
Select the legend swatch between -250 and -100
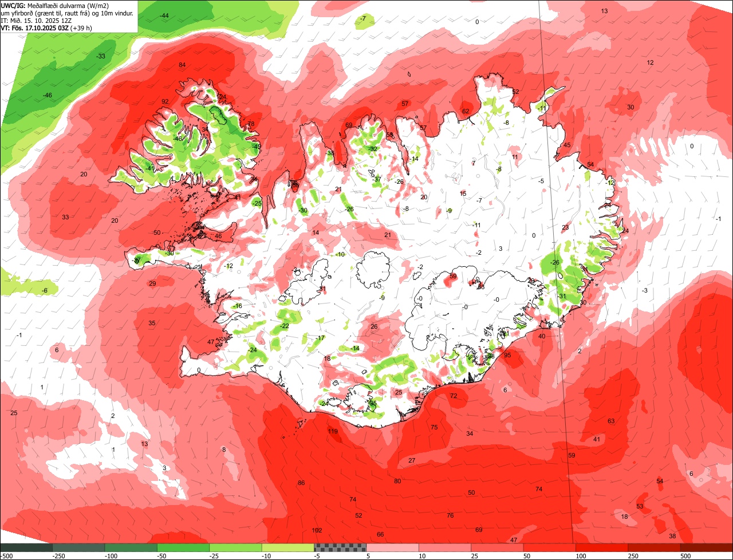tap(79, 547)
